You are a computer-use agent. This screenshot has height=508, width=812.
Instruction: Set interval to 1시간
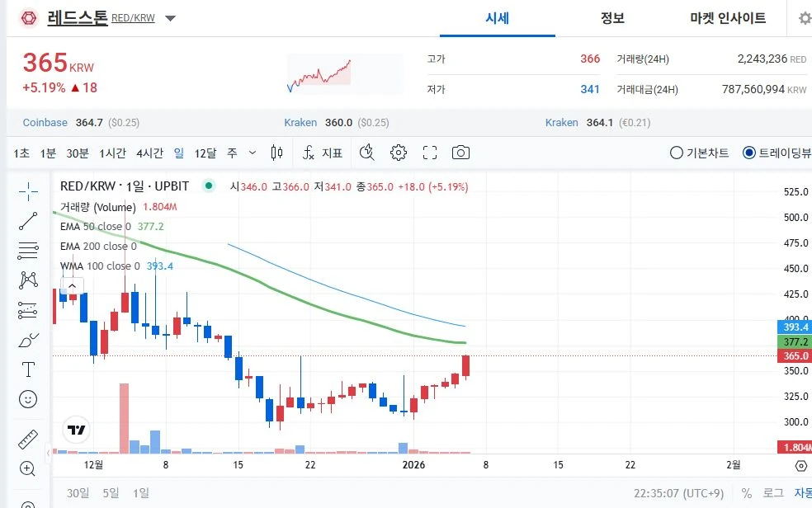click(x=112, y=153)
